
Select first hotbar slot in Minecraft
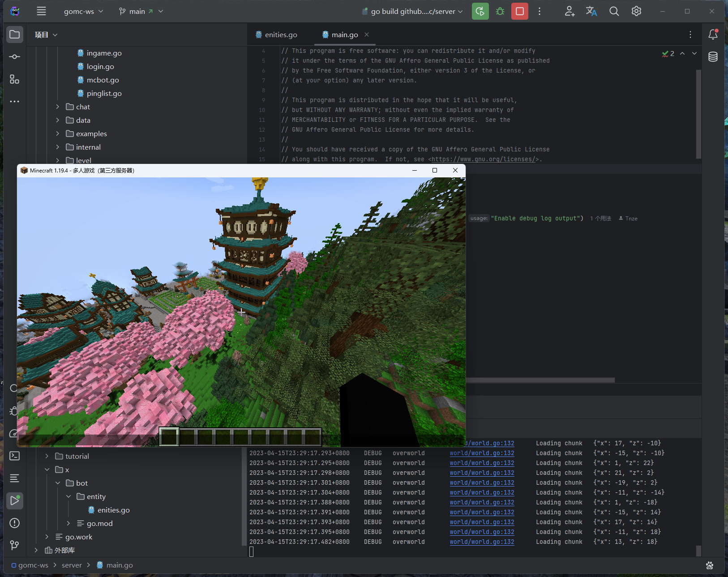click(169, 436)
